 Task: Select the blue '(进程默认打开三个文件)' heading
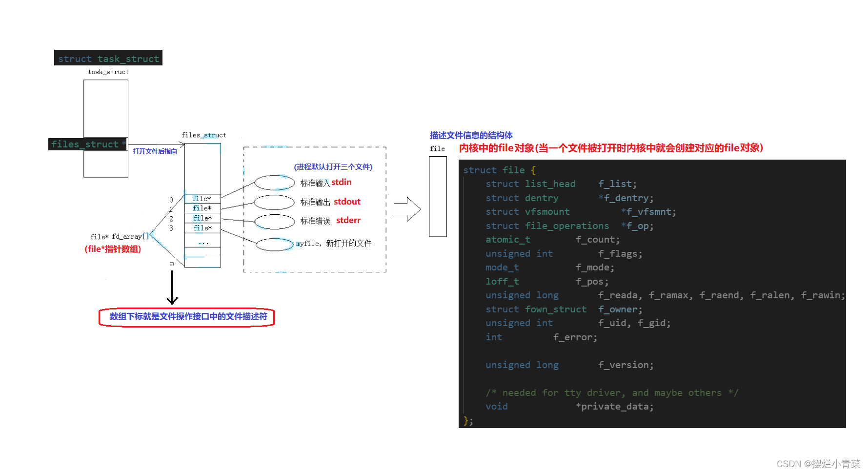click(x=333, y=167)
